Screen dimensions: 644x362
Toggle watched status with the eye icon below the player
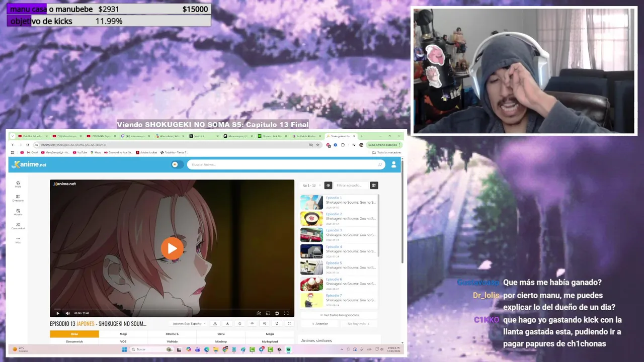252,324
